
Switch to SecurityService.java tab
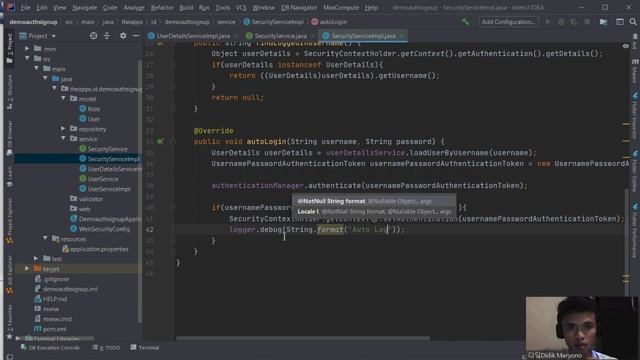click(x=279, y=36)
